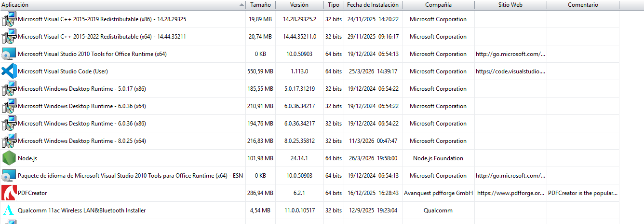Screen dimensions: 644x224
Task: Sort by the Versión column header
Action: pyautogui.click(x=299, y=5)
